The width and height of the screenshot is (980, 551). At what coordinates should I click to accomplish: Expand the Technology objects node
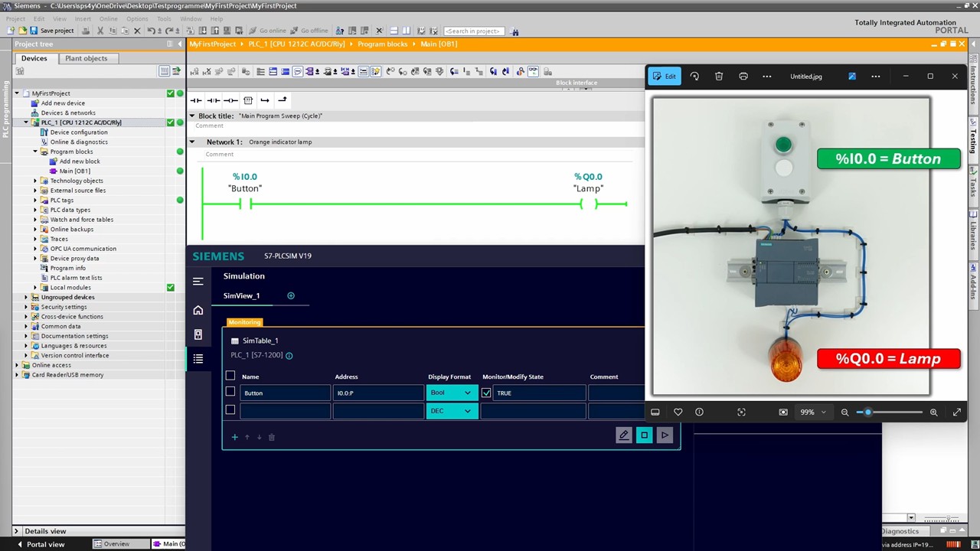[35, 181]
